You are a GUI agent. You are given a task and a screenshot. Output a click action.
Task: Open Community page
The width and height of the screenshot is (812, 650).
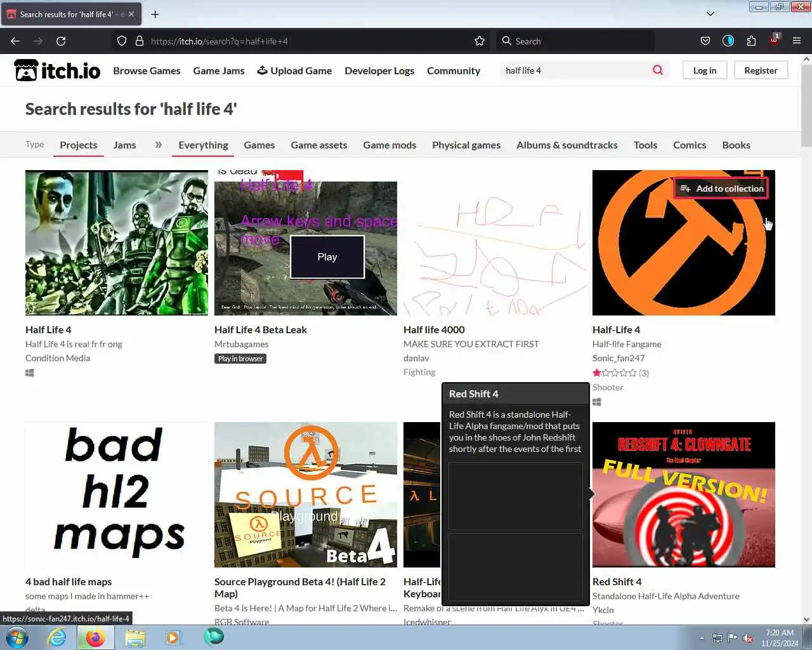(454, 70)
